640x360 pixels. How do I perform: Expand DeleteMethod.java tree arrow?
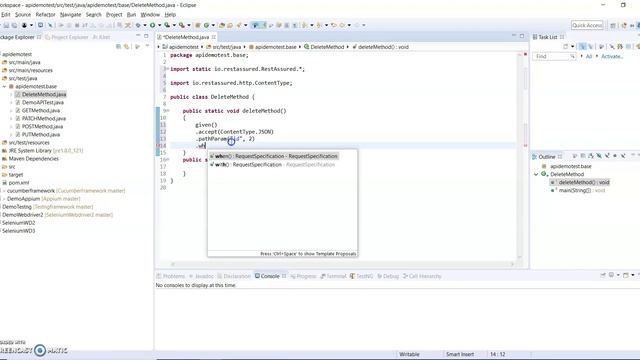coord(11,94)
